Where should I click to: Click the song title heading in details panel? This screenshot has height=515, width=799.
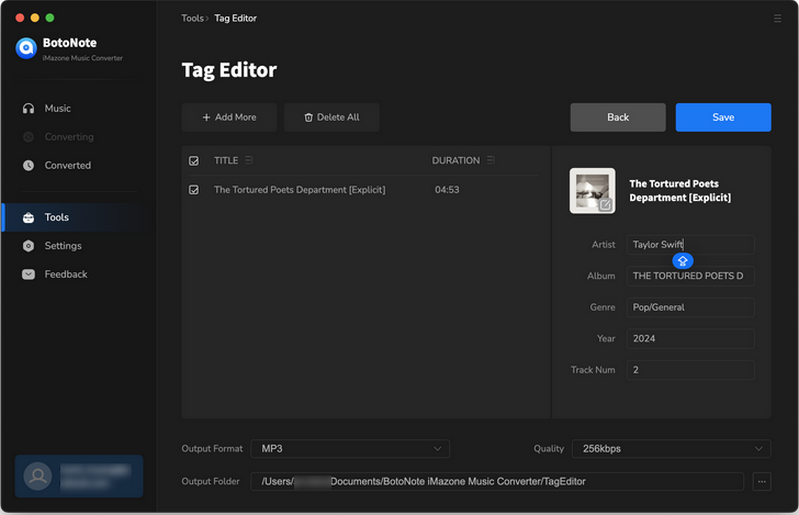tap(680, 191)
